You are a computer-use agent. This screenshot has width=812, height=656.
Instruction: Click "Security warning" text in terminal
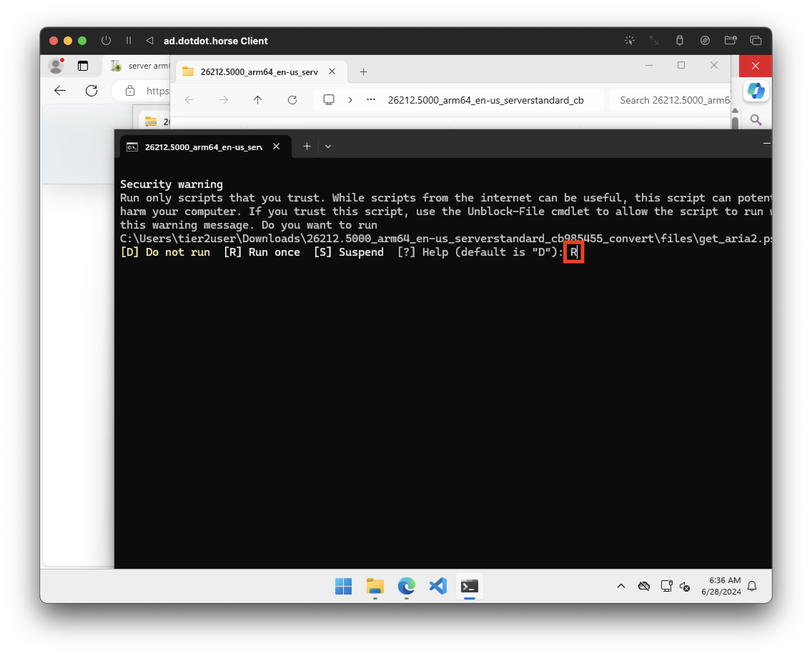click(172, 184)
